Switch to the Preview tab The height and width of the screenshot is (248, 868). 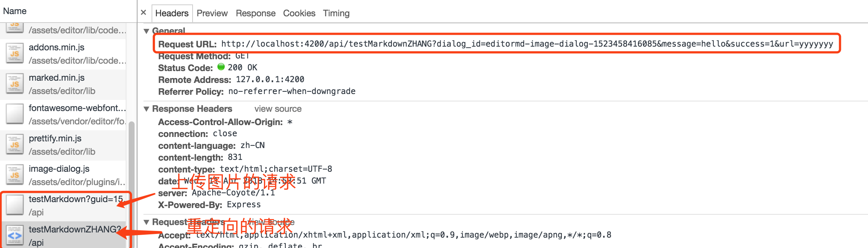point(212,13)
